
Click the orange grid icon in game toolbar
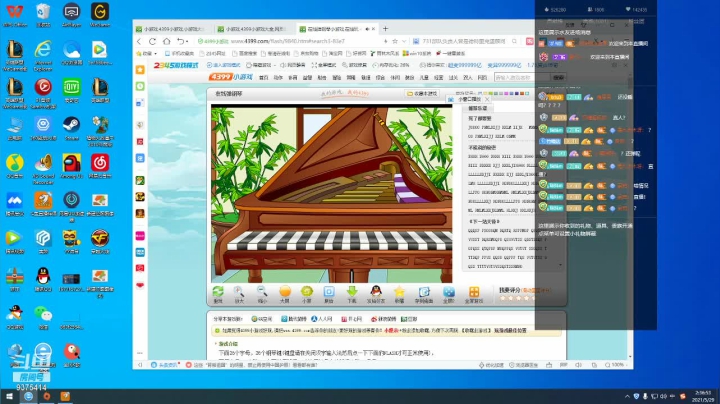click(474, 292)
